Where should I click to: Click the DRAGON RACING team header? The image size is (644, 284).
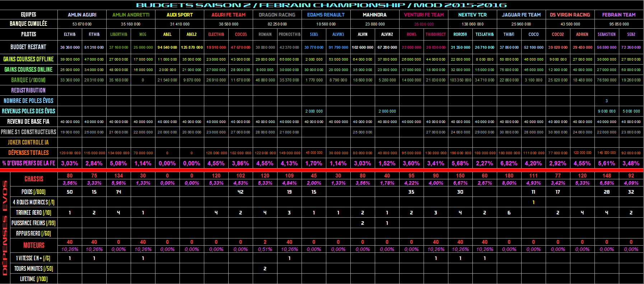click(x=277, y=15)
